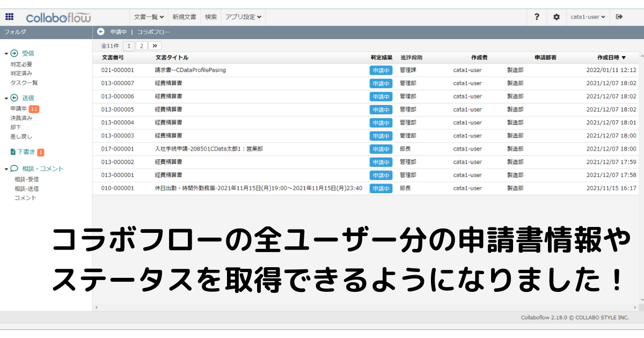Click the 受信 inbox arrow icon
This screenshot has height=338, width=644.
14,53
